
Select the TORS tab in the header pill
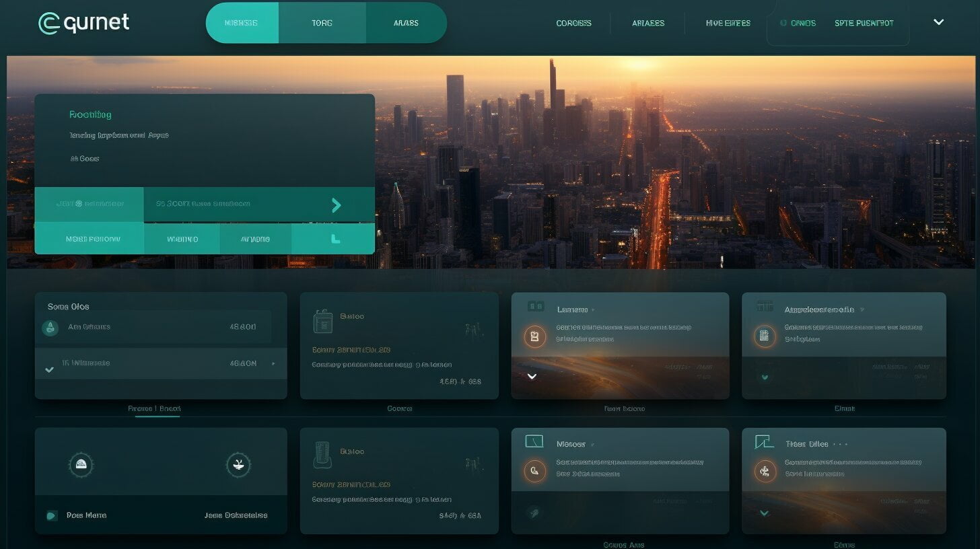point(322,23)
